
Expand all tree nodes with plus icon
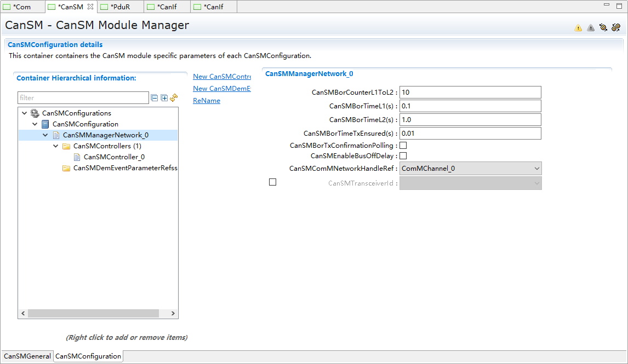164,98
